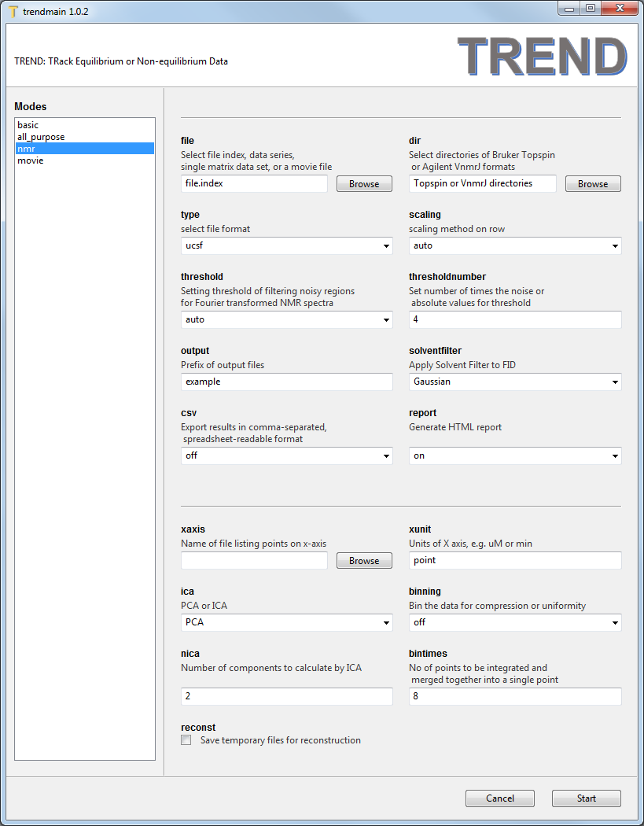This screenshot has height=826, width=644.
Task: Click the TREND logo image
Action: coord(542,56)
